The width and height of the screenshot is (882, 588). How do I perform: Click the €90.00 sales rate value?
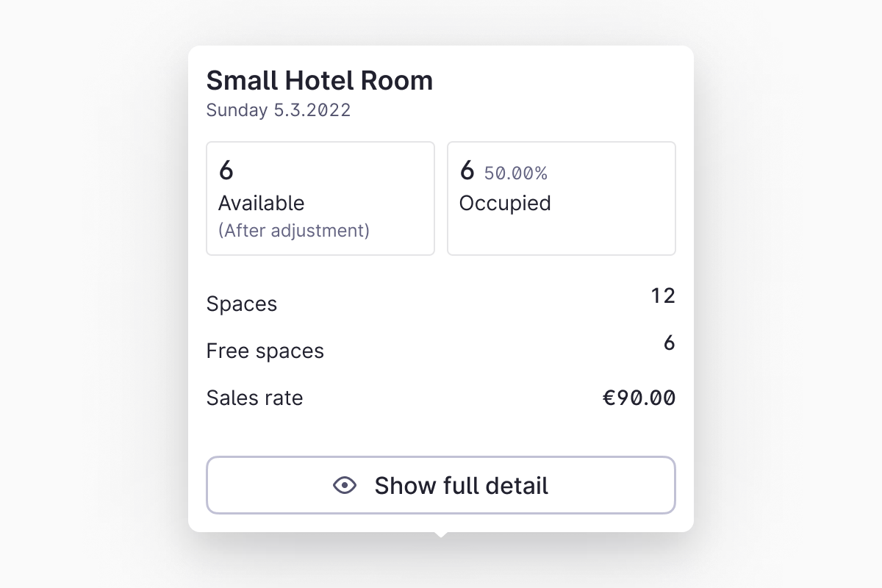click(639, 398)
